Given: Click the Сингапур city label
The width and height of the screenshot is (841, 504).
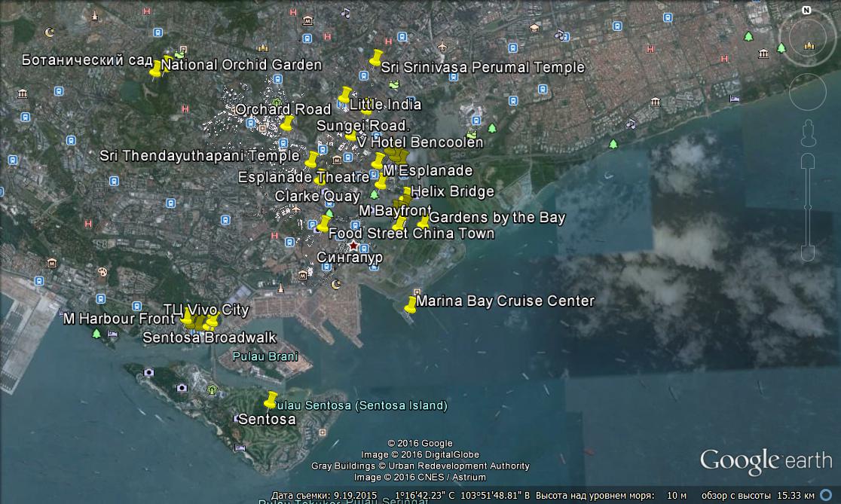Looking at the screenshot, I should (350, 258).
